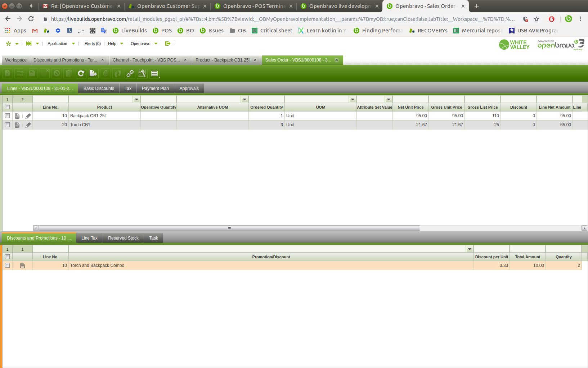This screenshot has width=588, height=368.
Task: Open the Help menu dropdown
Action: tap(116, 44)
